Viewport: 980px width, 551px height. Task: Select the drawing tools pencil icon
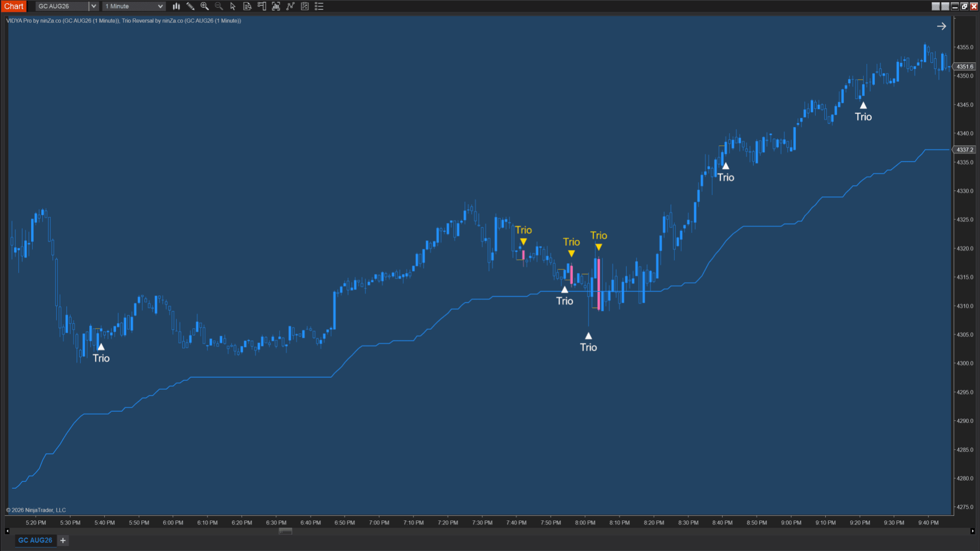pos(190,6)
